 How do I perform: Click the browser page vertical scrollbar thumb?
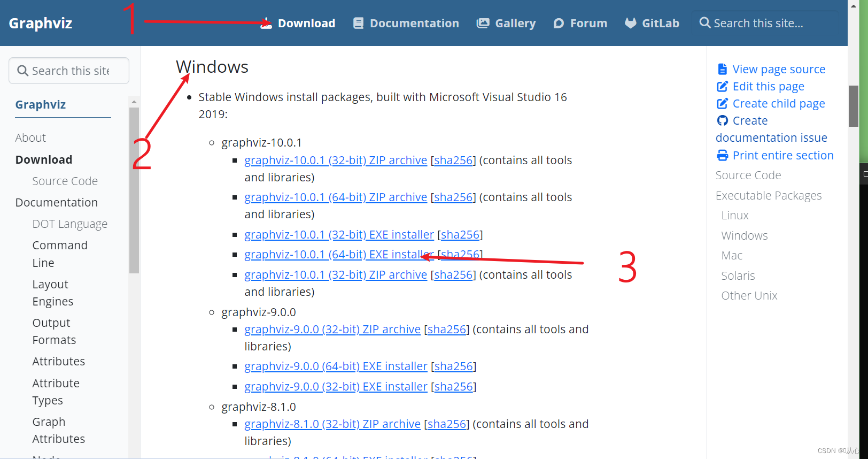click(x=854, y=106)
